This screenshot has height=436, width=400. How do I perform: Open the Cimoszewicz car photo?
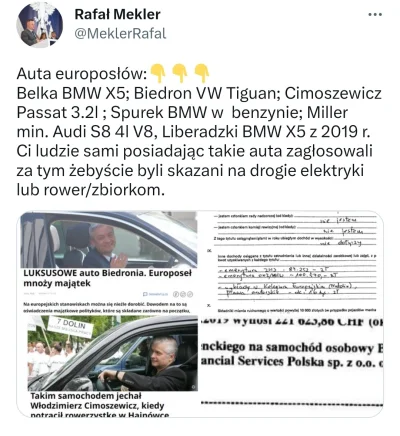[x=113, y=353]
